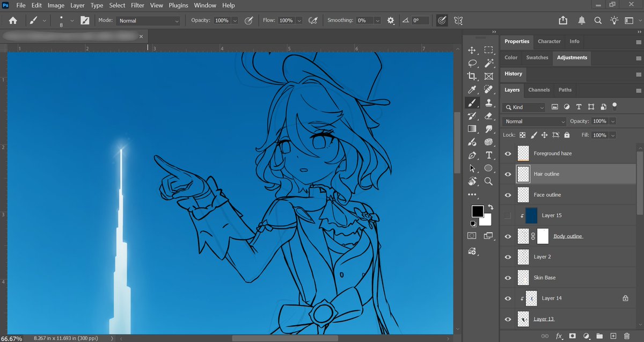The height and width of the screenshot is (342, 644).
Task: Swap foreground and background colors
Action: [x=490, y=207]
